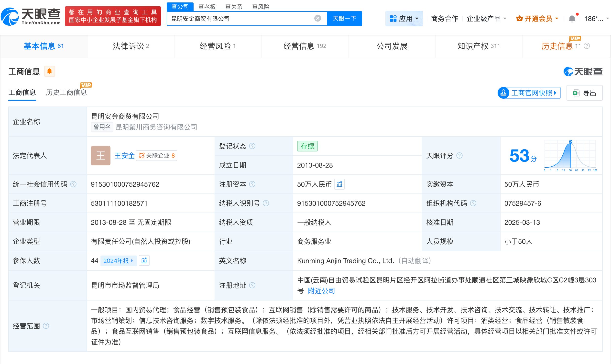
Task: Click the notification bell in top bar
Action: point(572,18)
